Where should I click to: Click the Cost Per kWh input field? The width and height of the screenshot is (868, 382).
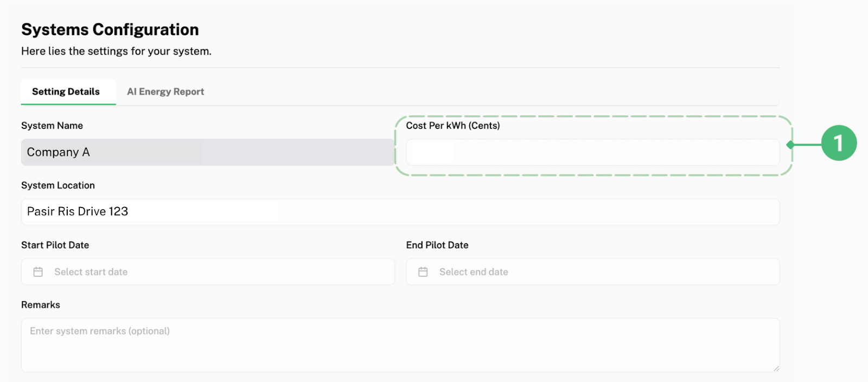[592, 152]
